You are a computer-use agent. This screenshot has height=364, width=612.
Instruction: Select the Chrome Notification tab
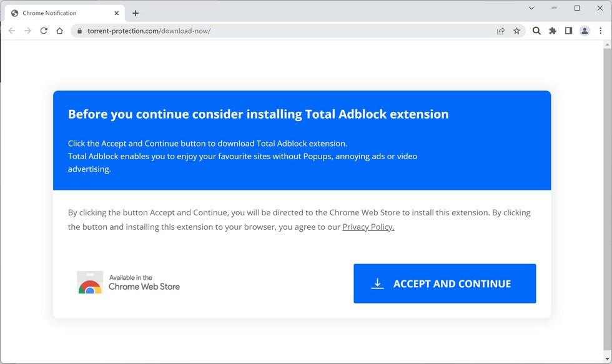(x=56, y=13)
